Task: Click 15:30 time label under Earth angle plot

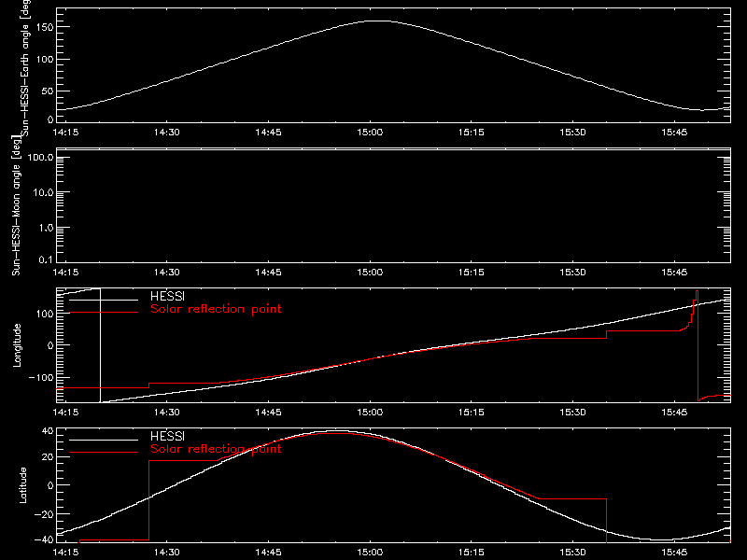Action: [572, 133]
